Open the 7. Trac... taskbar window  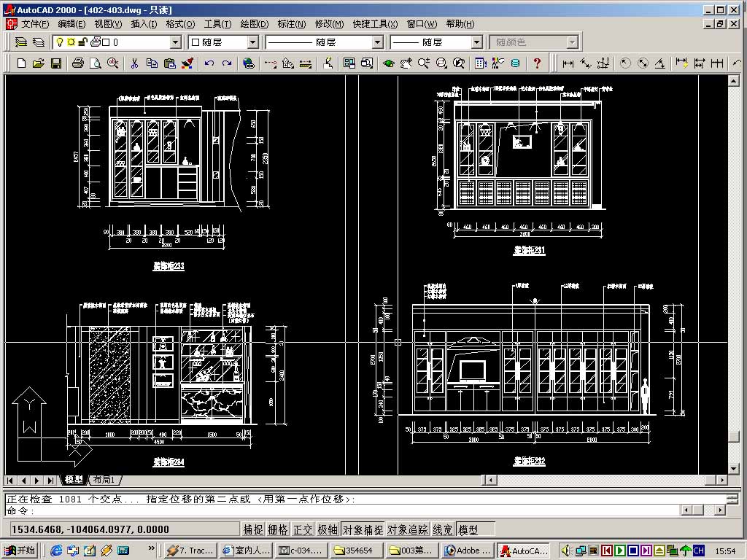click(x=191, y=551)
